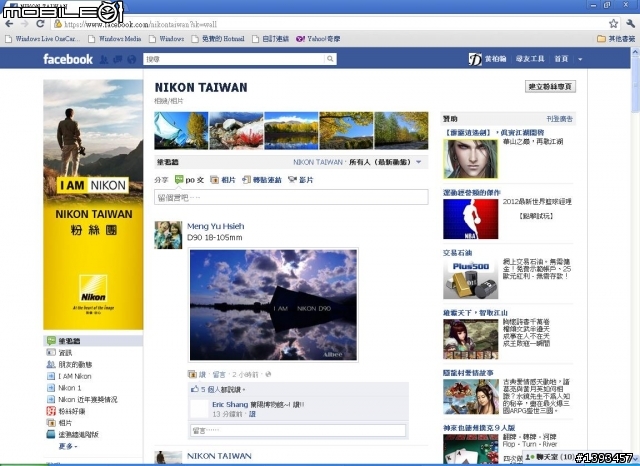Open the lake reflection album thumbnail

pos(291,131)
